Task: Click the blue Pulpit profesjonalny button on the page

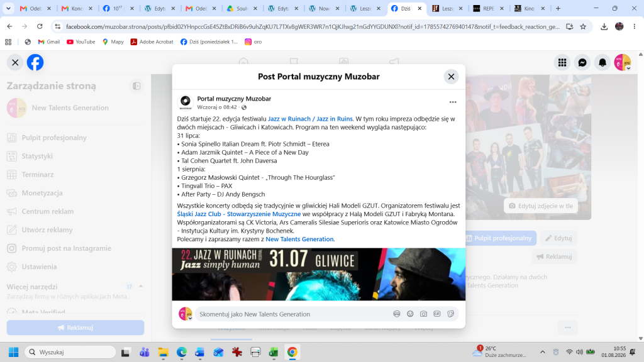Action: pos(499,238)
